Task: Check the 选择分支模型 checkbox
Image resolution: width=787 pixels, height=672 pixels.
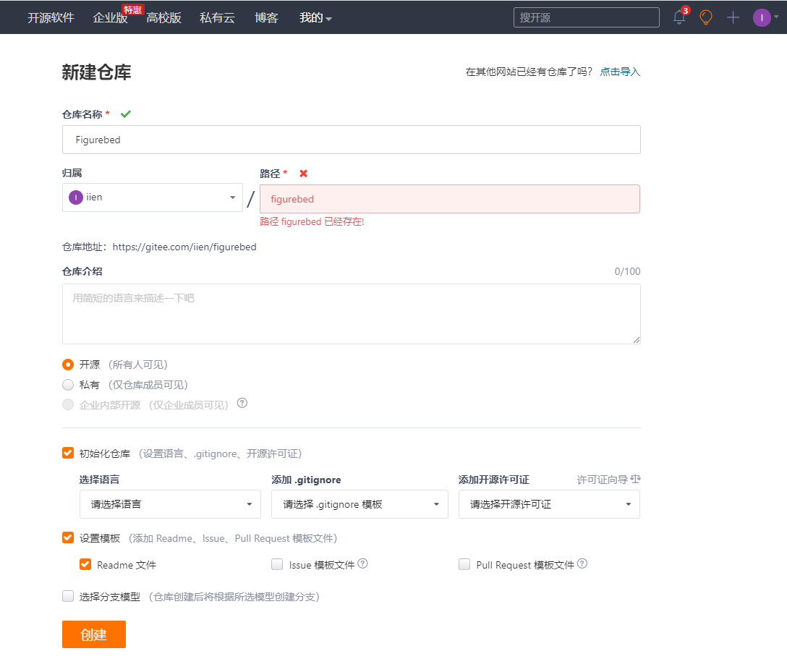Action: coord(68,596)
